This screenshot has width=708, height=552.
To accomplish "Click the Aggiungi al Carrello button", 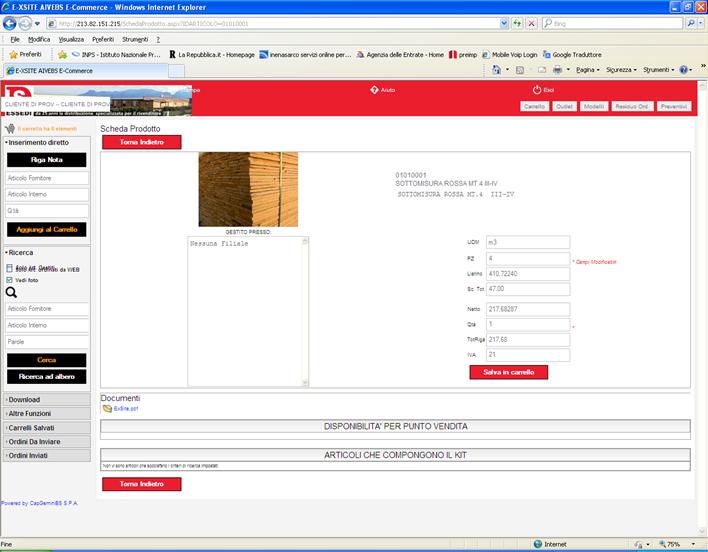I will pyautogui.click(x=46, y=229).
